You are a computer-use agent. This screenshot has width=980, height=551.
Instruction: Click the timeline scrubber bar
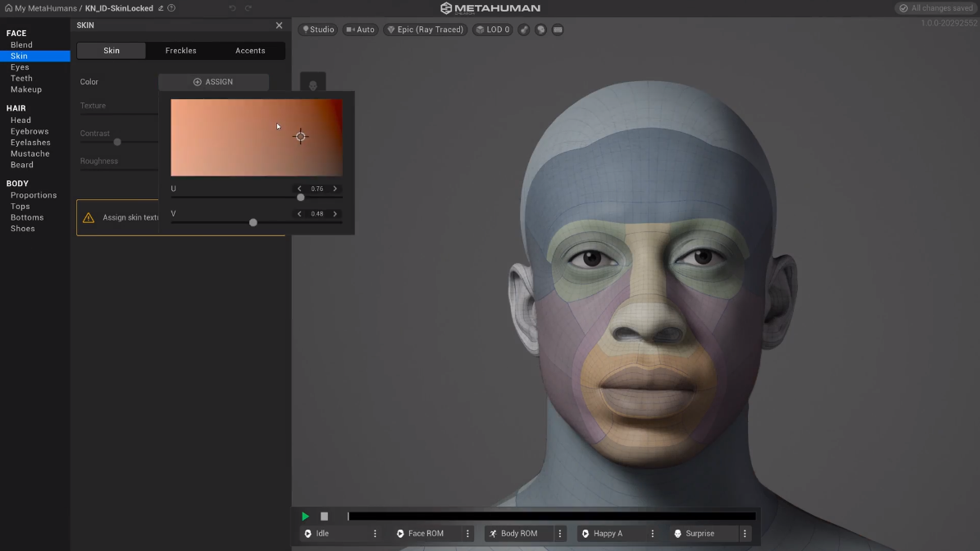tap(552, 516)
